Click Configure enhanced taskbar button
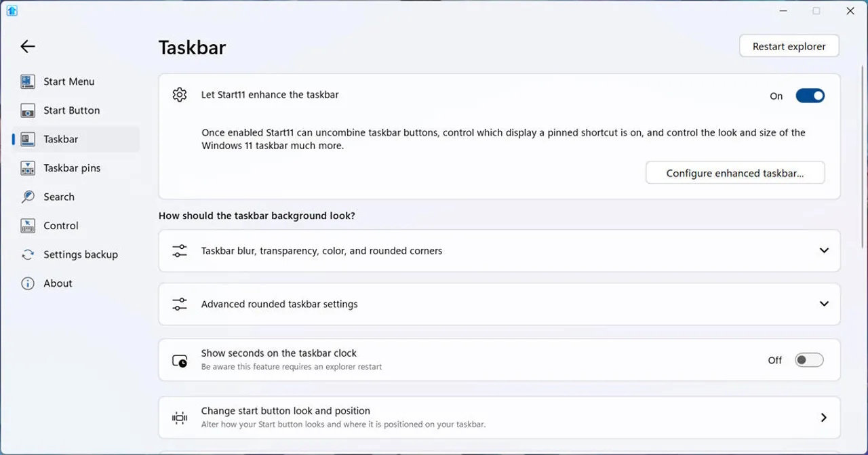Screen dimensions: 868x455 coord(734,173)
